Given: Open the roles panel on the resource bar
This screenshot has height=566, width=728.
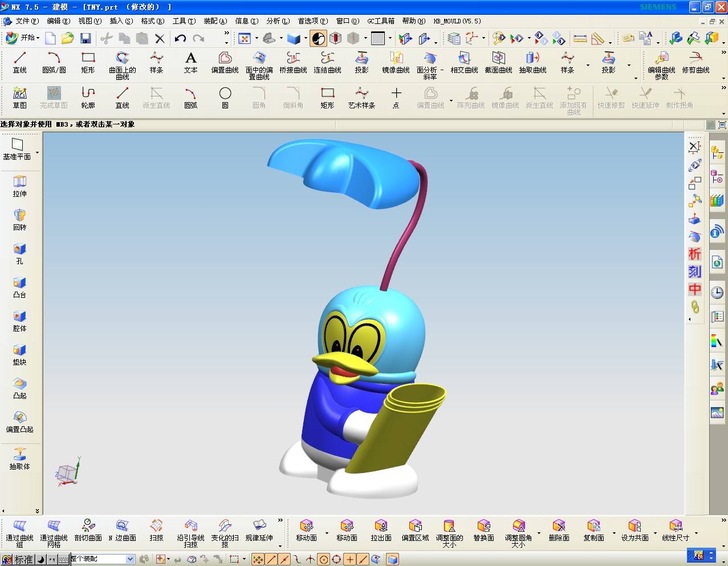Looking at the screenshot, I should (x=717, y=389).
